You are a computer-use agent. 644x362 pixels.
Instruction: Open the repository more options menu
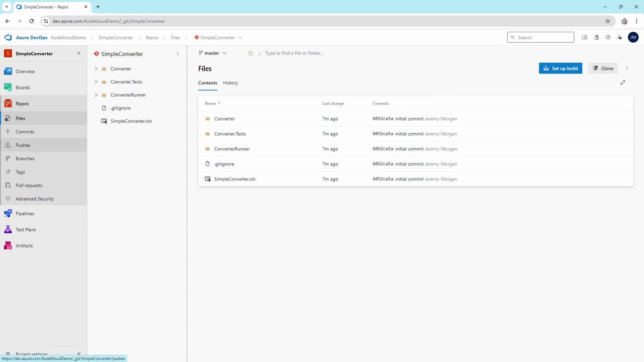178,54
